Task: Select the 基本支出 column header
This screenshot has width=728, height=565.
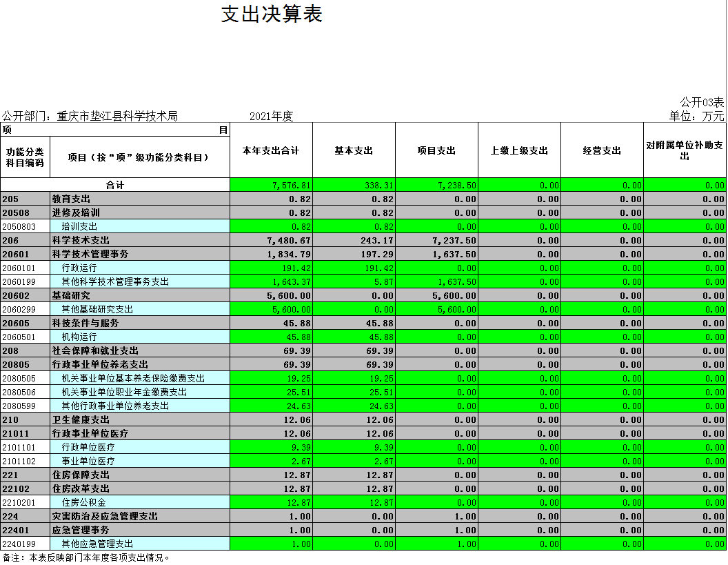Action: (x=354, y=150)
